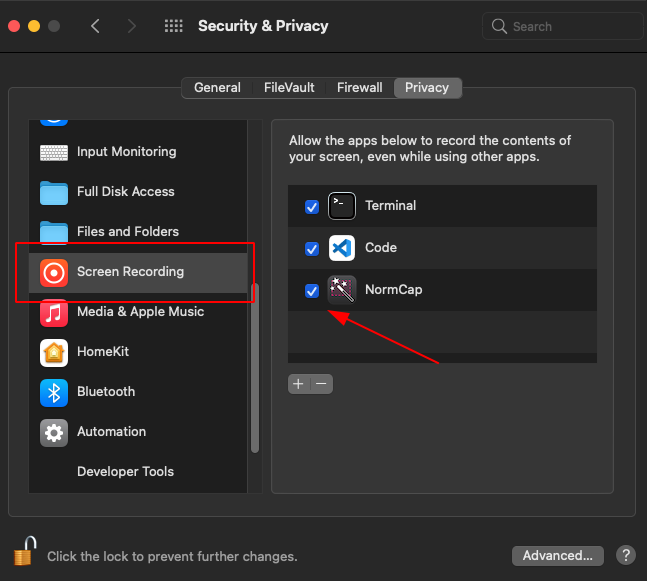Select the Privacy tab
This screenshot has height=581, width=647.
[427, 87]
